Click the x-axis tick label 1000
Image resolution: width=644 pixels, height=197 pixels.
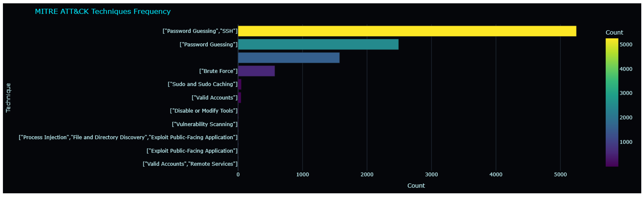click(x=302, y=175)
